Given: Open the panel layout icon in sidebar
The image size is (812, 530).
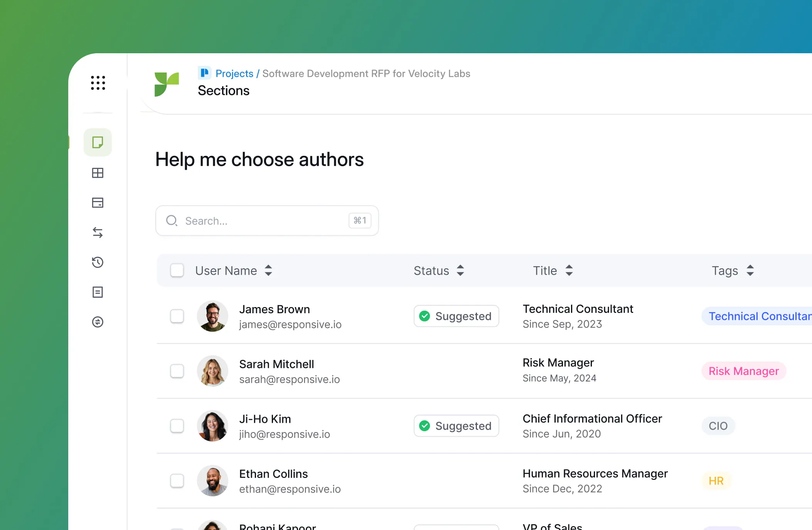Looking at the screenshot, I should pos(98,203).
